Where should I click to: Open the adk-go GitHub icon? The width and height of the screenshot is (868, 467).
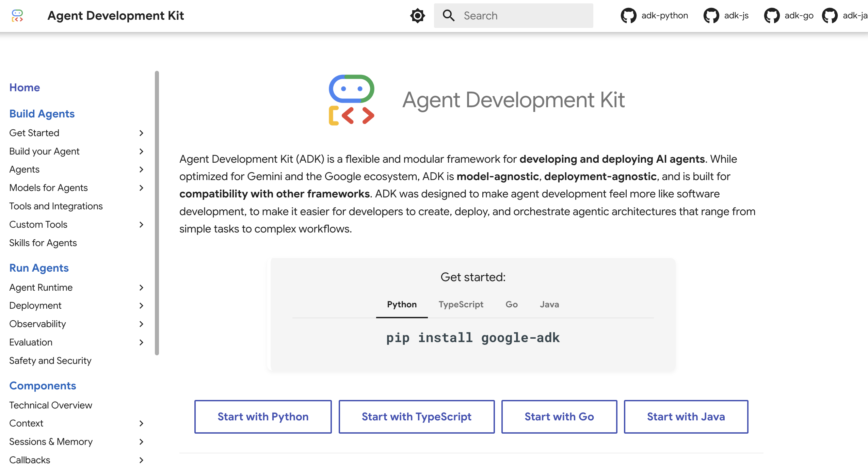click(772, 16)
